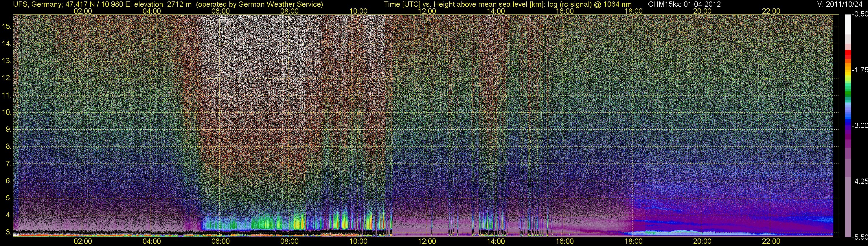
Task: Select the 15 km height axis label
Action: tap(7, 27)
